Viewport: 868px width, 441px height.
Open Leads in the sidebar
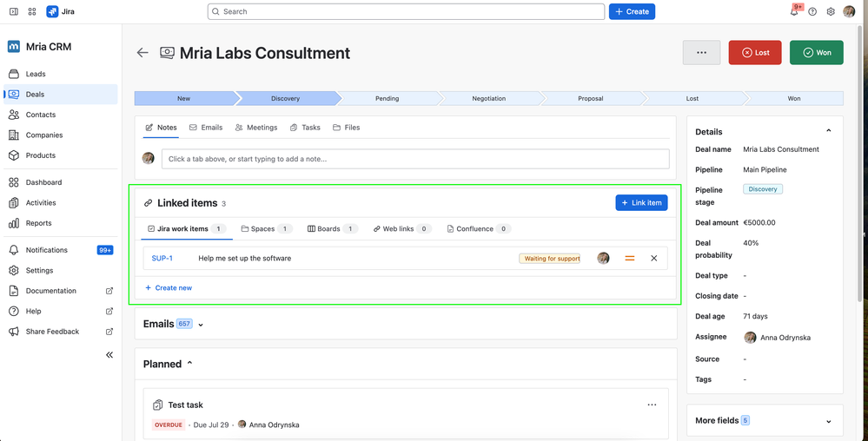(x=61, y=74)
